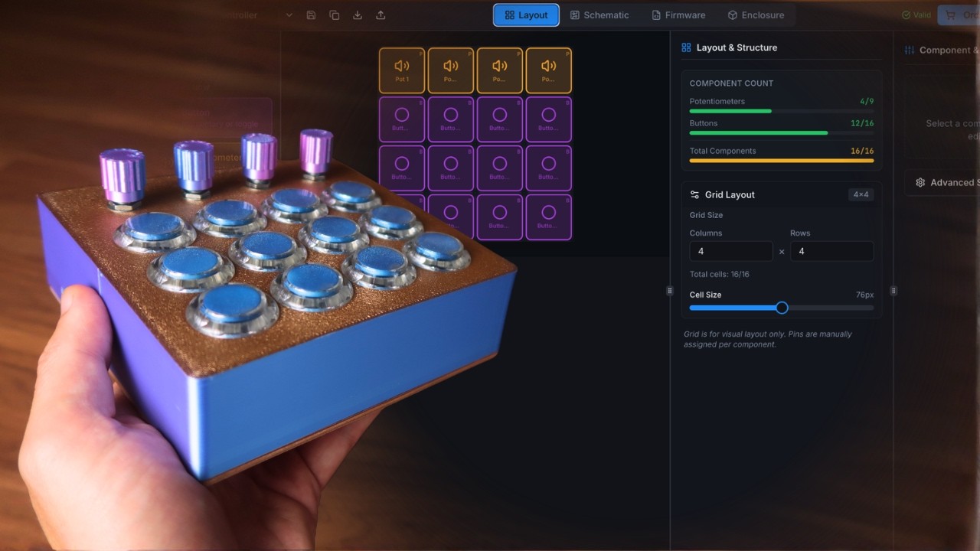Click the Total Components progress bar
980x551 pixels.
pyautogui.click(x=782, y=161)
